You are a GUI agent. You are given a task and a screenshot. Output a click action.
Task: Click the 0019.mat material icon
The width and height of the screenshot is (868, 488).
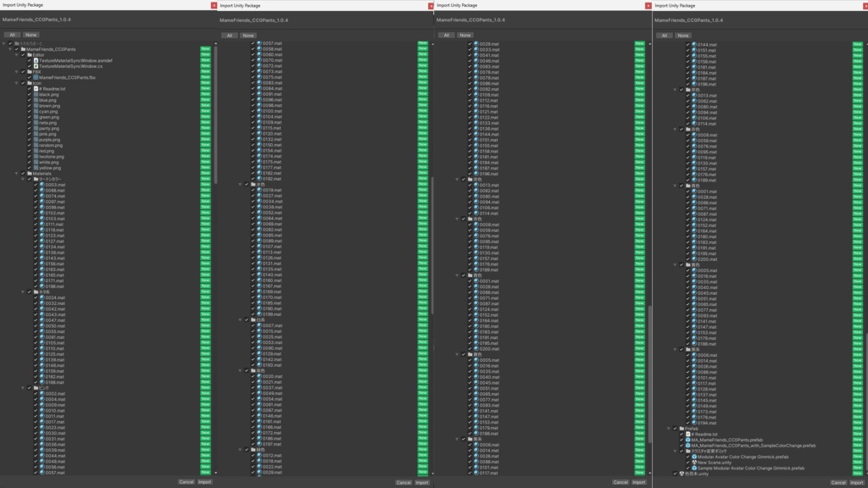[259, 190]
